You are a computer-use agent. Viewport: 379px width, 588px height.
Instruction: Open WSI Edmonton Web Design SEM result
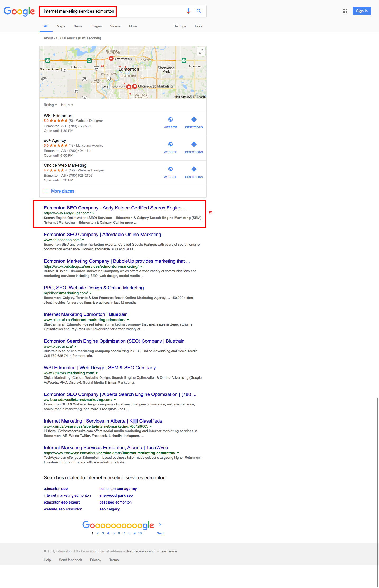[x=100, y=368]
